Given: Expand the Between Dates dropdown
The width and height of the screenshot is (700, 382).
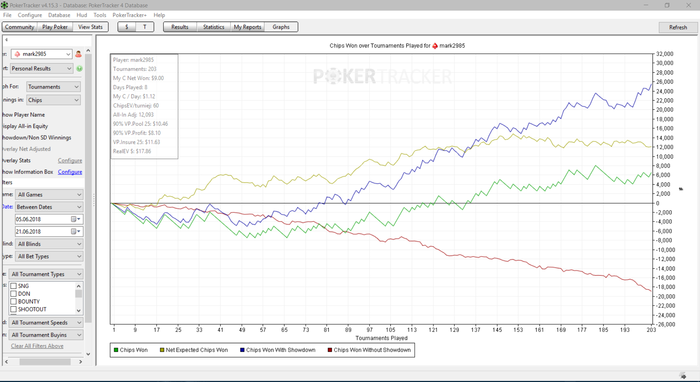Looking at the screenshot, I should pyautogui.click(x=49, y=207).
